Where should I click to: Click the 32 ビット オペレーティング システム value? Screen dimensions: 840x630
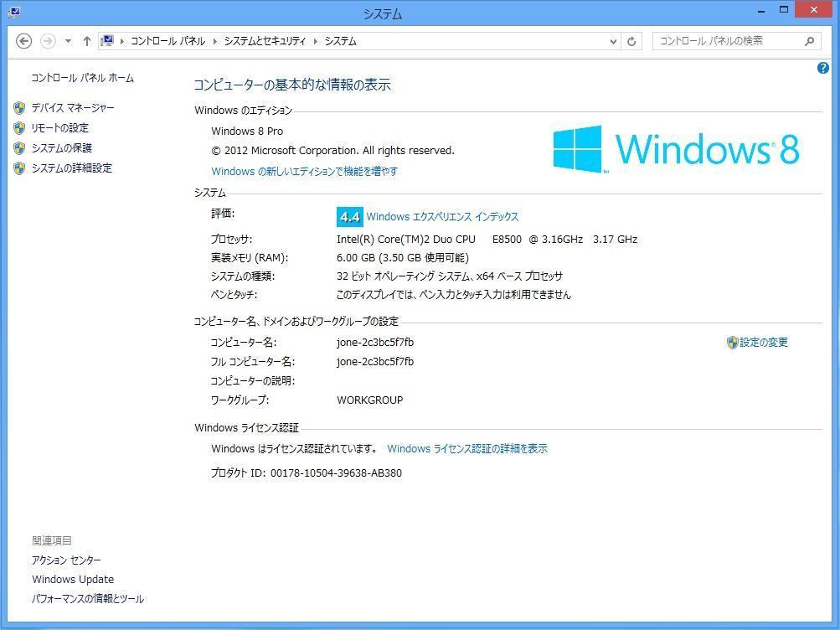[x=450, y=276]
